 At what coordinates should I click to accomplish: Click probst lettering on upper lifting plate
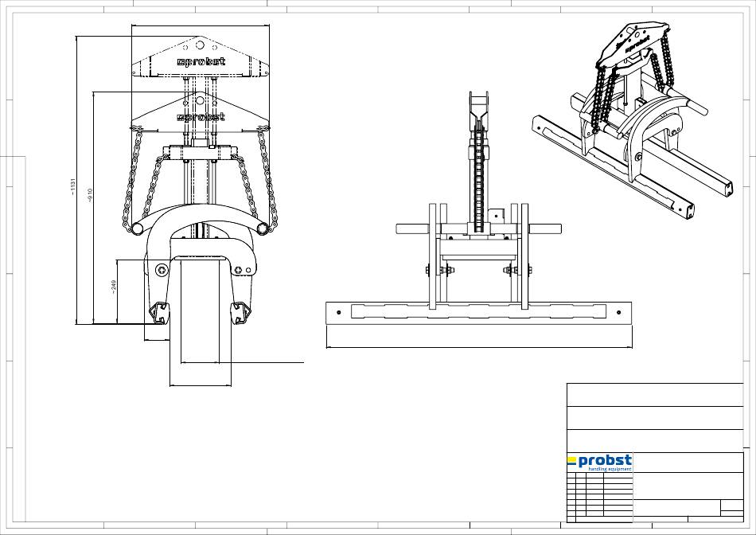tap(201, 62)
